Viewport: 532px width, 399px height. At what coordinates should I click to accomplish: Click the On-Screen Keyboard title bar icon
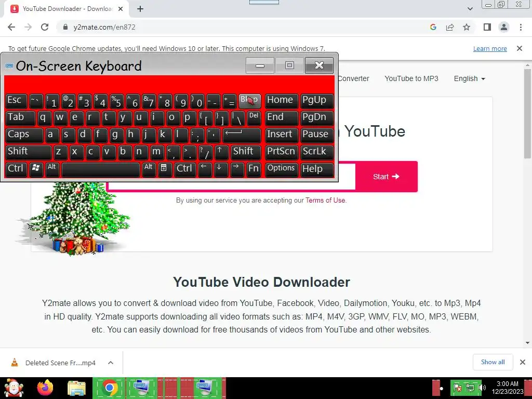point(9,66)
